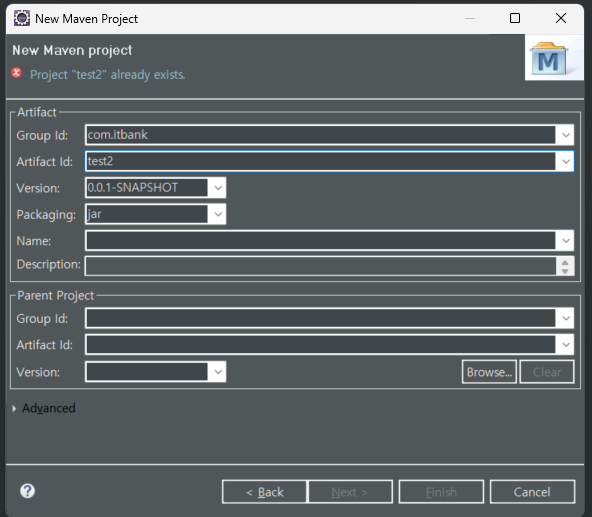Screen dimensions: 592x517
Task: Click the Eclipse icon in title bar
Action: (x=22, y=18)
